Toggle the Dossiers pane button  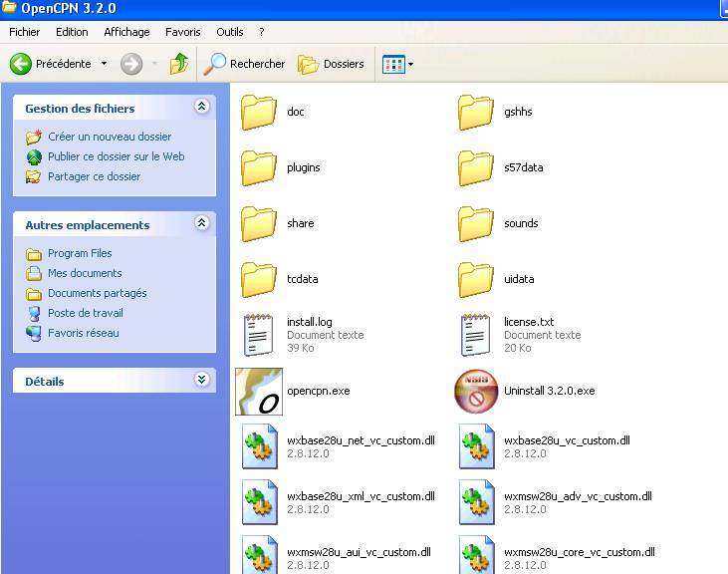click(332, 64)
